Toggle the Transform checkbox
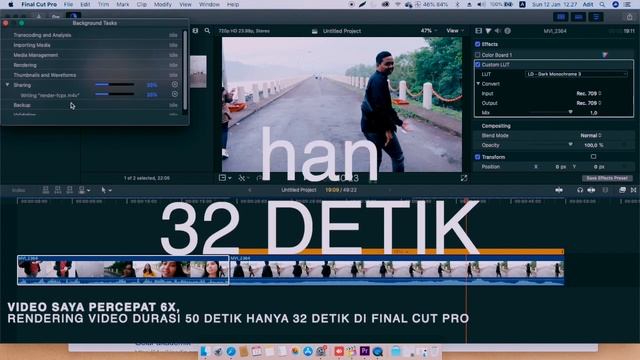640x360 pixels. point(478,157)
